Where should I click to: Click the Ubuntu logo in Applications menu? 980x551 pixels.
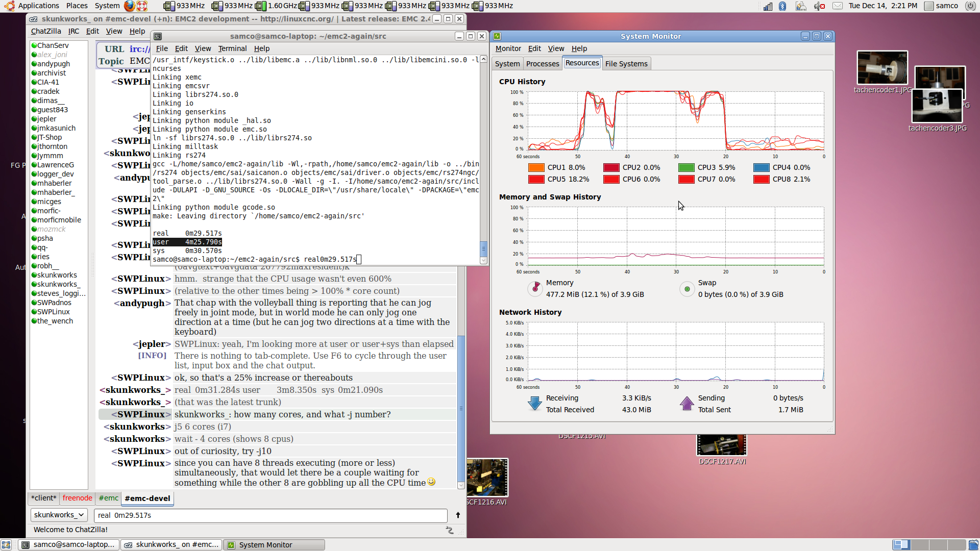coord(9,6)
